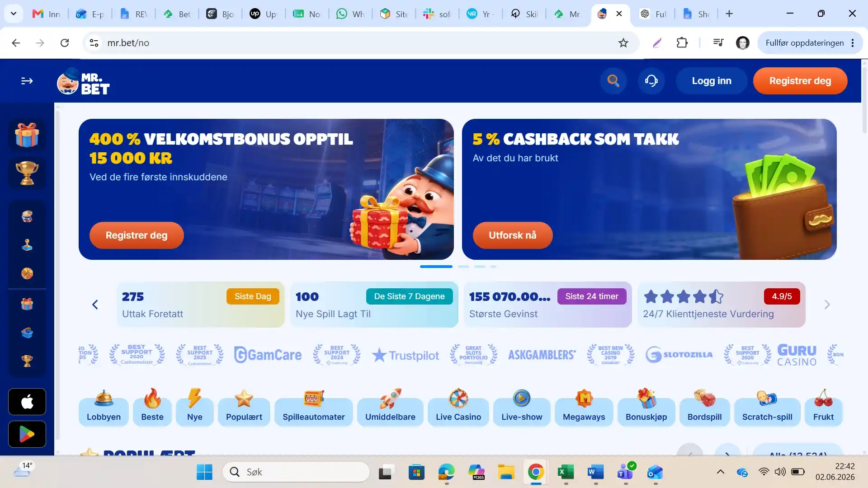This screenshot has width=868, height=488.
Task: Open the casino chips sidebar icon
Action: pos(27,216)
